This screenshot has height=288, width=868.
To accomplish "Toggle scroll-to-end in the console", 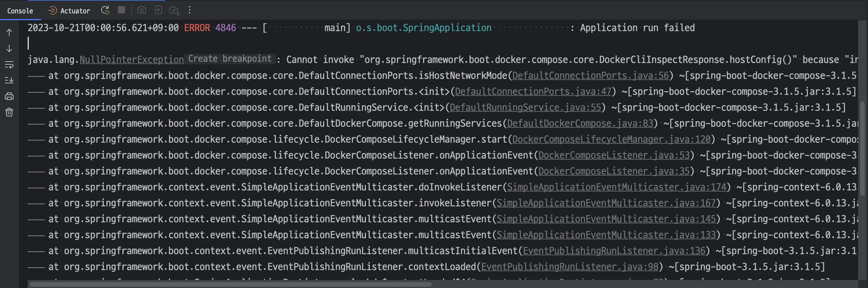I will (9, 80).
